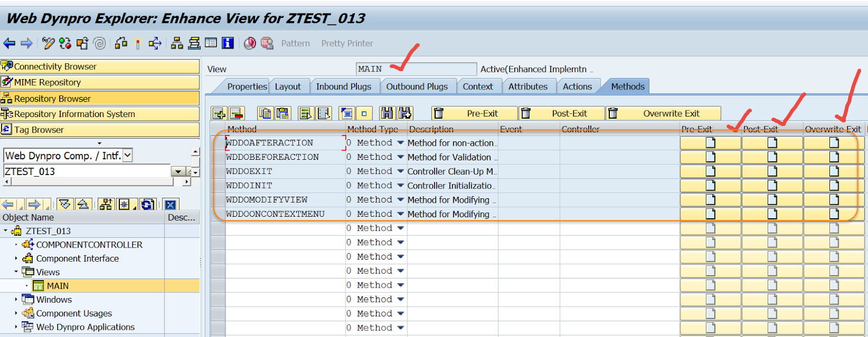Close the object list with the X icon
Viewport: 868px width, 337px height.
(170, 204)
